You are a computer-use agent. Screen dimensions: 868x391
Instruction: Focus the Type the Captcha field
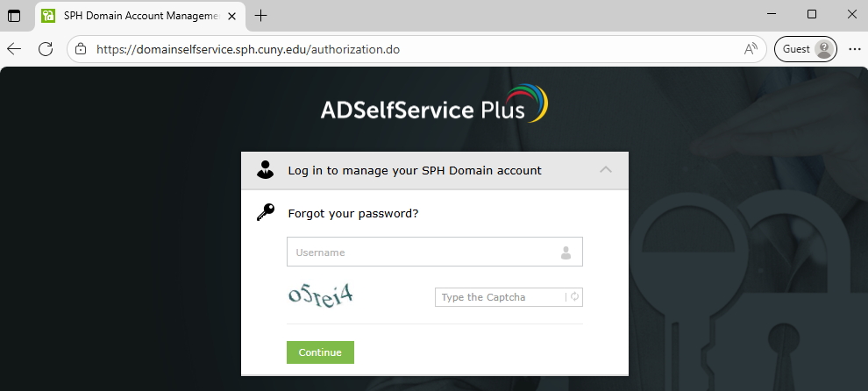click(x=500, y=297)
